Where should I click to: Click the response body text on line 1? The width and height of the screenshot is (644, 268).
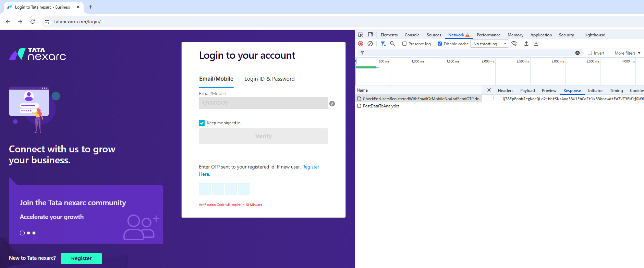click(573, 99)
